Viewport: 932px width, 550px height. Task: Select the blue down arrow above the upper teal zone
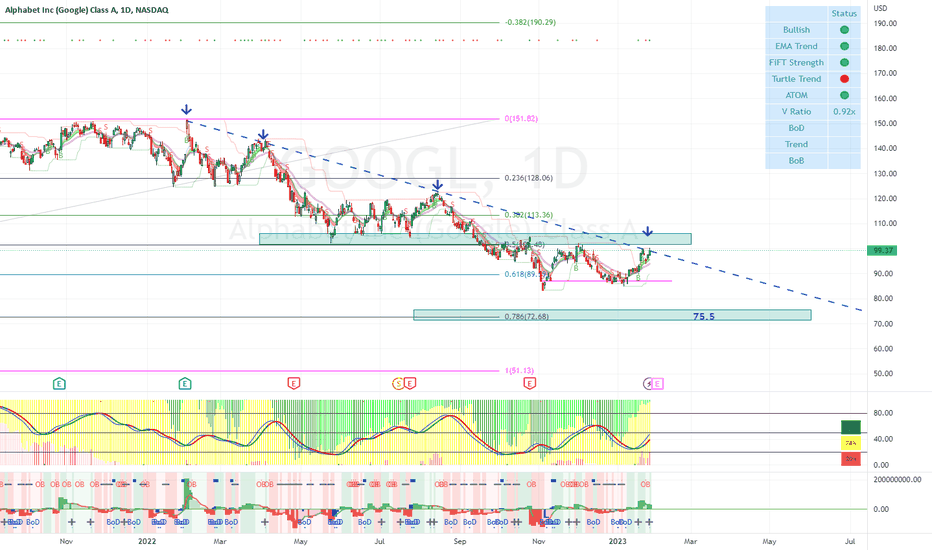tap(648, 232)
